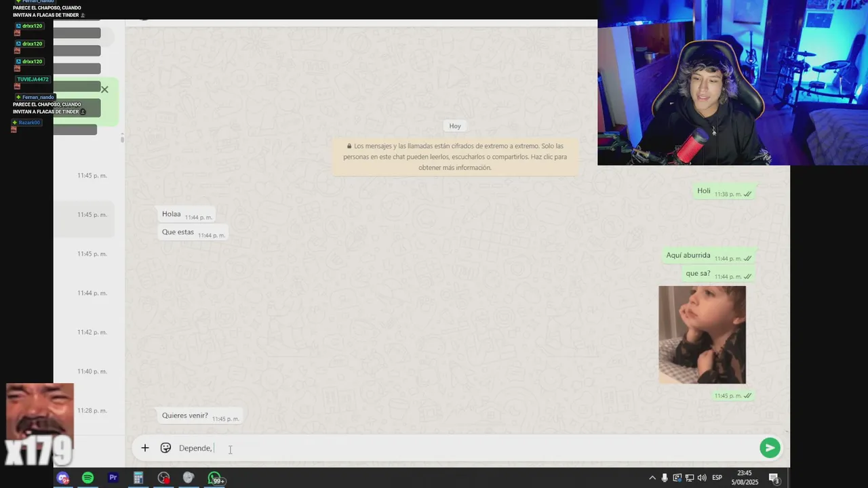
Task: Select the "Holaa" message bubble
Action: pos(186,214)
